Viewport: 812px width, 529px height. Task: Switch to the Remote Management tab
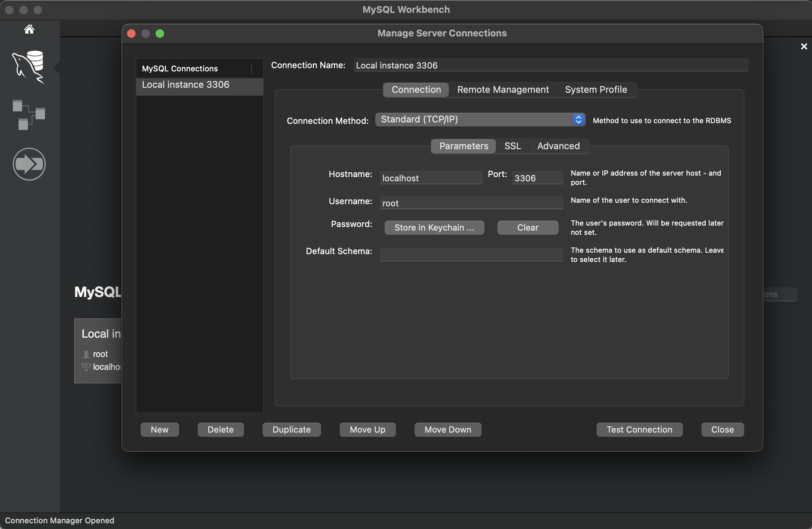503,90
